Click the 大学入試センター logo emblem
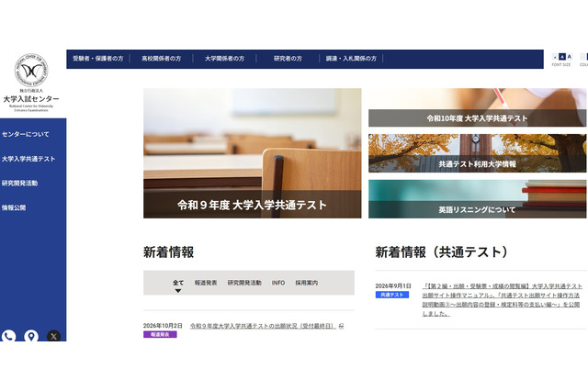The image size is (588, 391). tap(31, 70)
